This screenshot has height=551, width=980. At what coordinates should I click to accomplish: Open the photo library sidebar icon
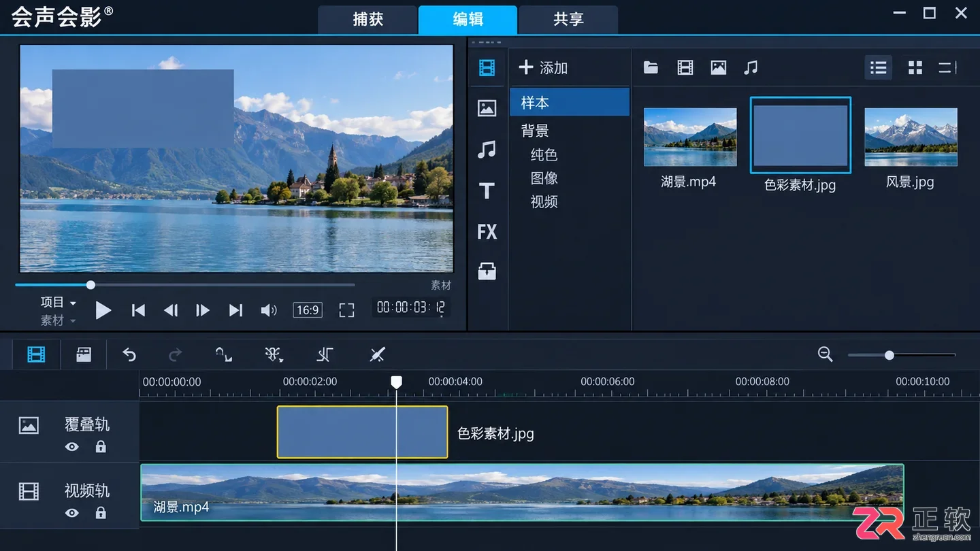pos(487,108)
